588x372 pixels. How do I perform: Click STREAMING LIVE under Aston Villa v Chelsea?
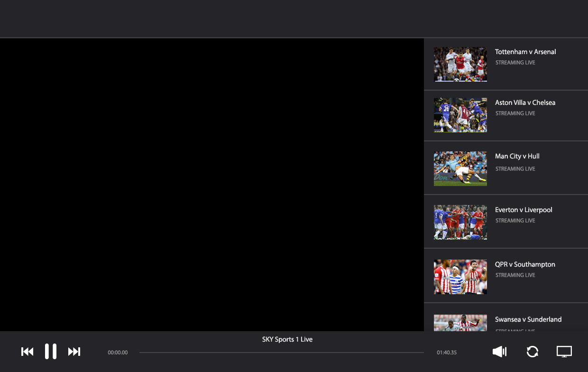coord(515,113)
